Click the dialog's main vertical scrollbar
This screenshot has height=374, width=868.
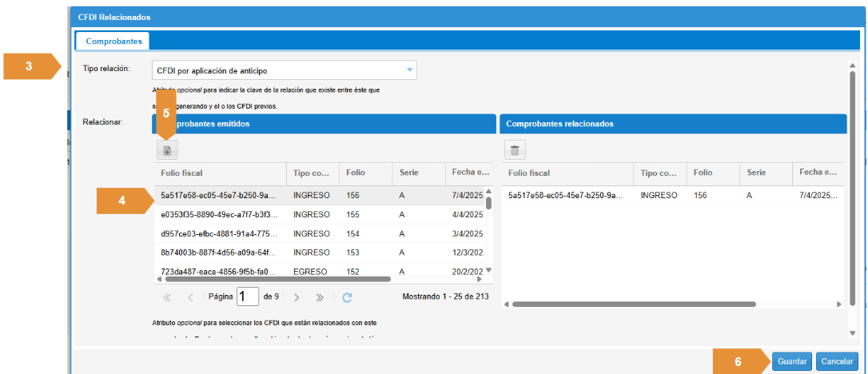click(853, 188)
